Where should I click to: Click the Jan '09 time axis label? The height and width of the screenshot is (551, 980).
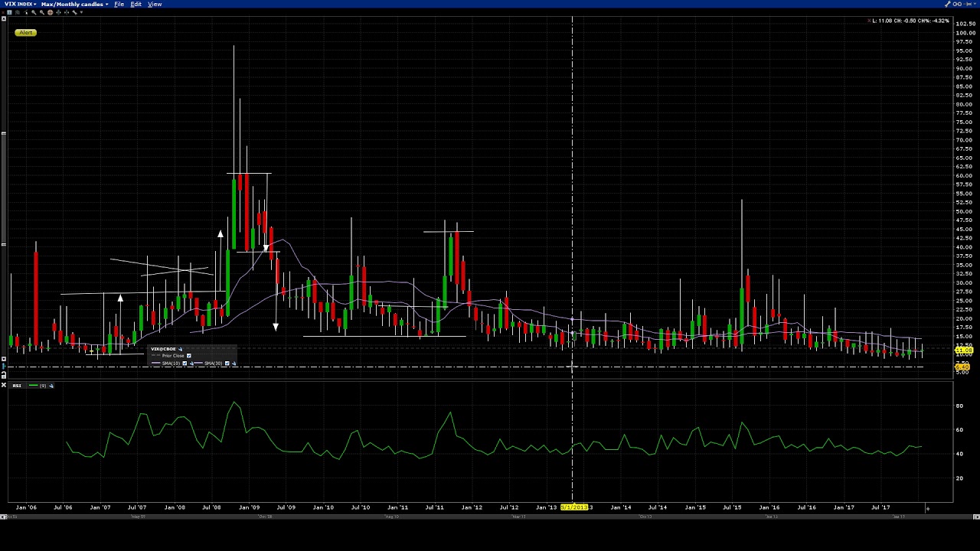click(249, 507)
